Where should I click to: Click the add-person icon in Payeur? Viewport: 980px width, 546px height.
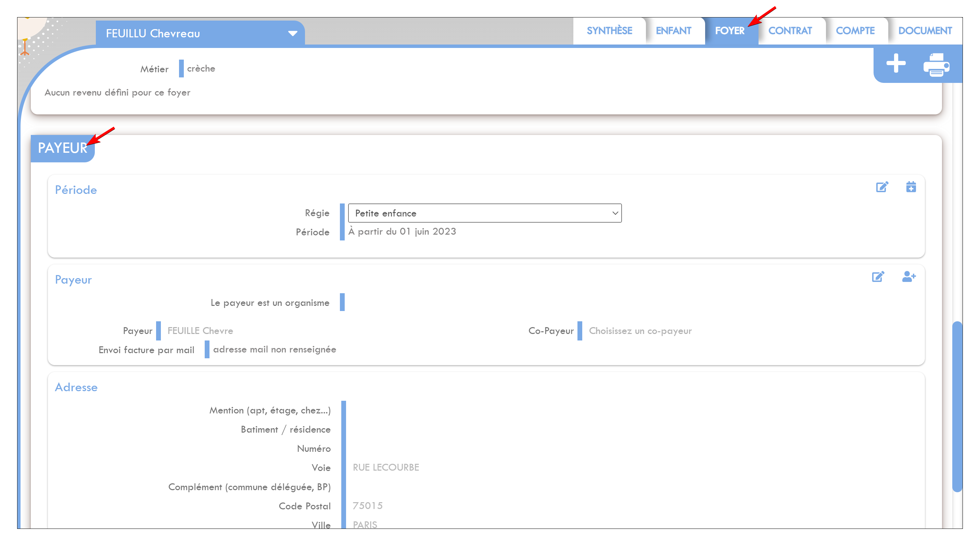point(908,276)
